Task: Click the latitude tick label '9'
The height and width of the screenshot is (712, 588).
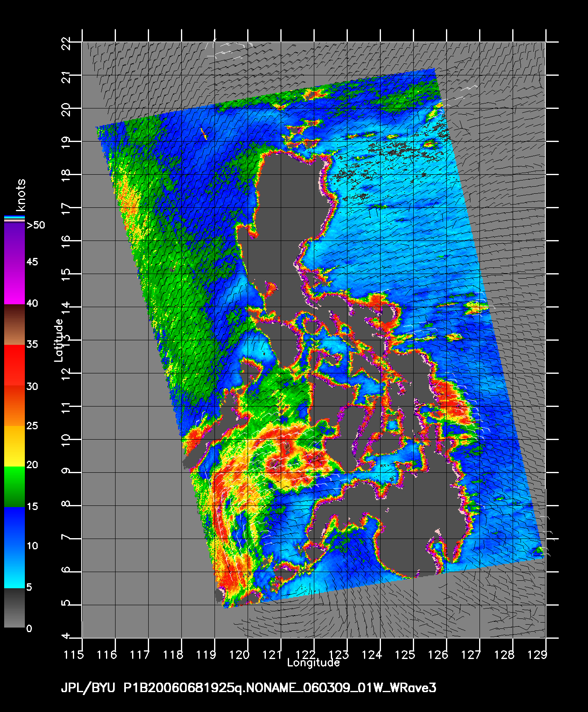Action: point(66,471)
